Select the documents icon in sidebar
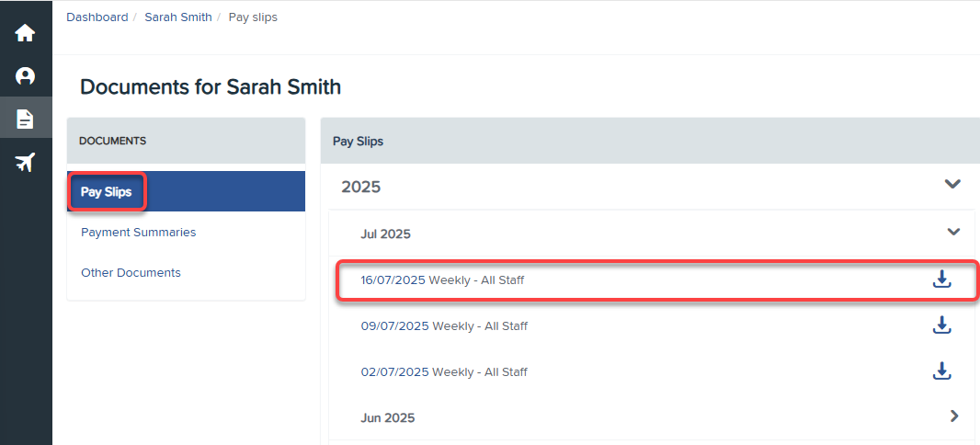 (x=25, y=119)
